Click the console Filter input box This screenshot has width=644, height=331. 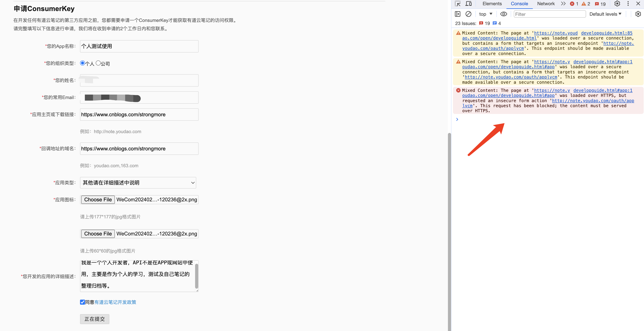[549, 14]
